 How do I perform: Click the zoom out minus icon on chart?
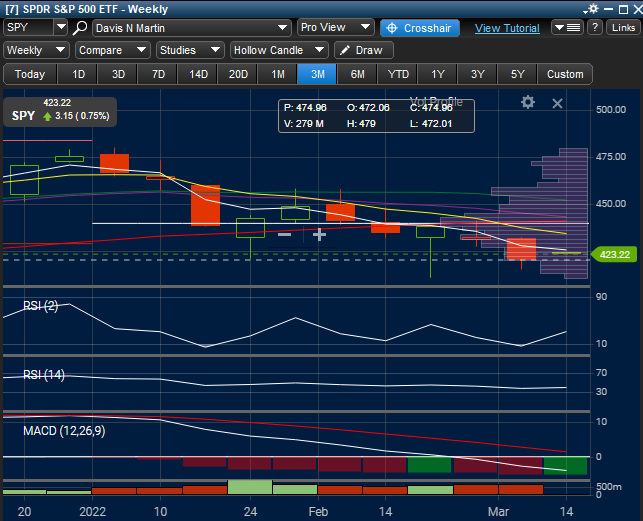coord(284,234)
